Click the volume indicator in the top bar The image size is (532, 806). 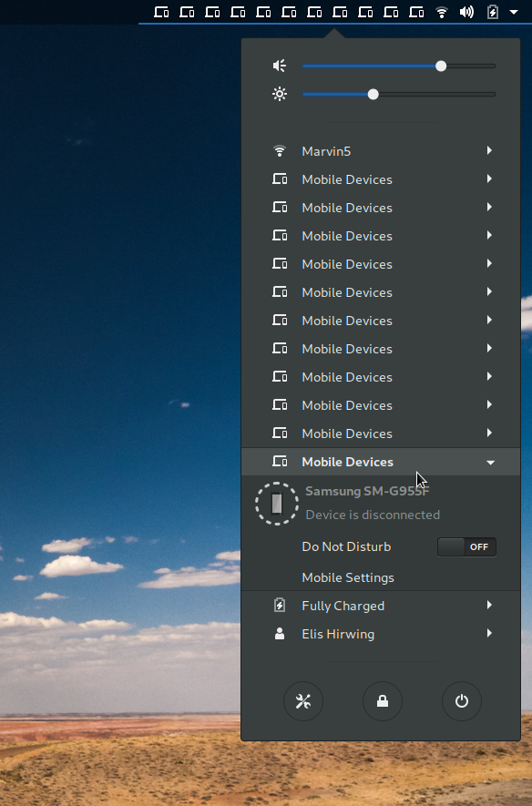[x=466, y=12]
